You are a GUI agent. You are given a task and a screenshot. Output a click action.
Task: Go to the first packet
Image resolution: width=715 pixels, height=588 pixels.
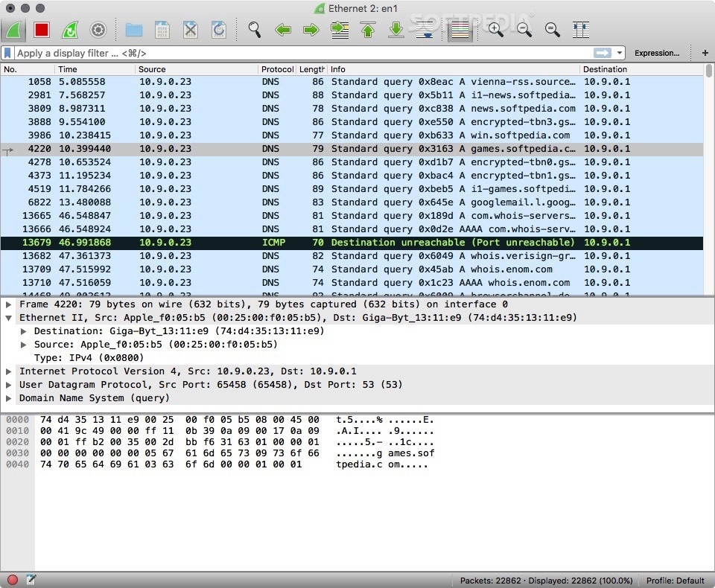(x=367, y=30)
